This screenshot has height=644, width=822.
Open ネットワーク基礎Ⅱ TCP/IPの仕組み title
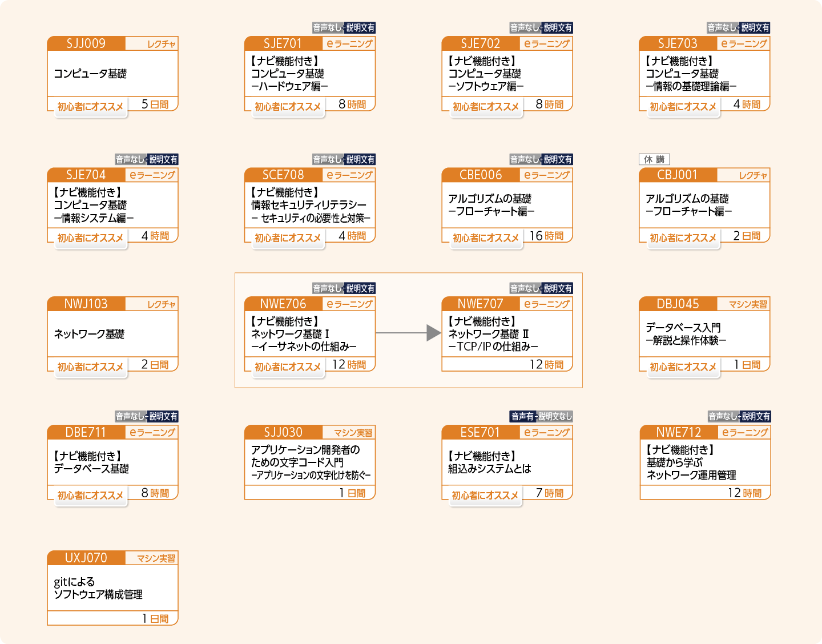coord(493,334)
